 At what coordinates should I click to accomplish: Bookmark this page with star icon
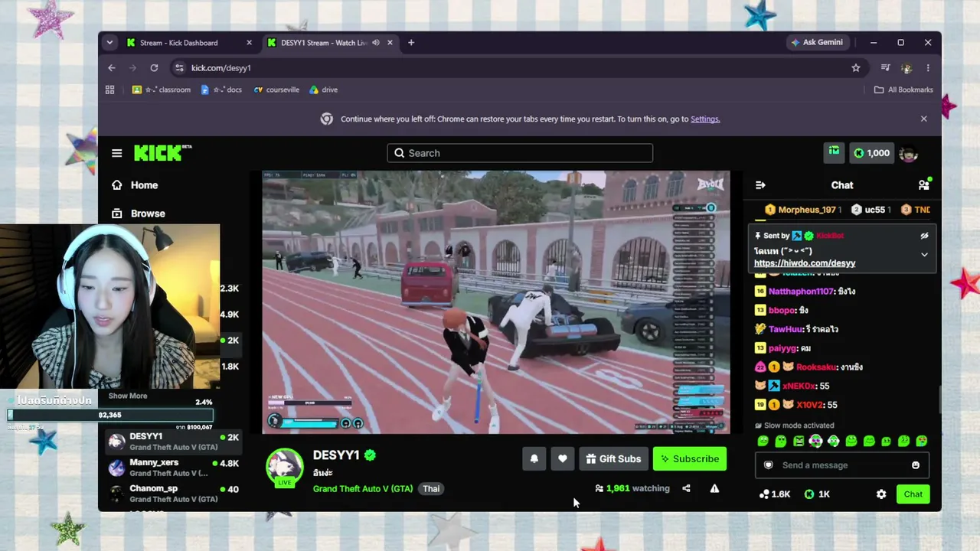click(x=856, y=68)
